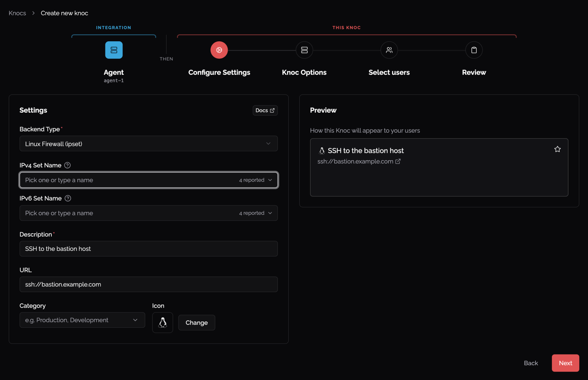Click the IPv6 Set Name help icon

pyautogui.click(x=68, y=198)
